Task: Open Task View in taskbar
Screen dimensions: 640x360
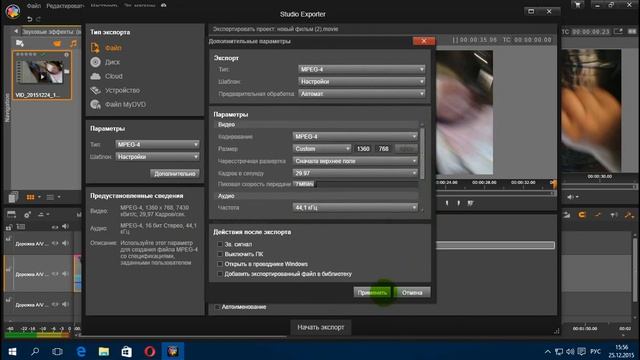Action: (58, 351)
